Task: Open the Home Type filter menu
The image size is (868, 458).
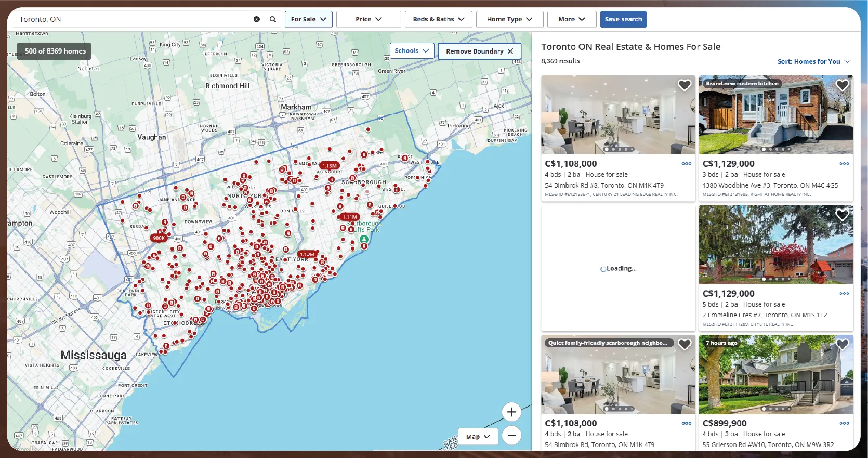Action: (x=509, y=19)
